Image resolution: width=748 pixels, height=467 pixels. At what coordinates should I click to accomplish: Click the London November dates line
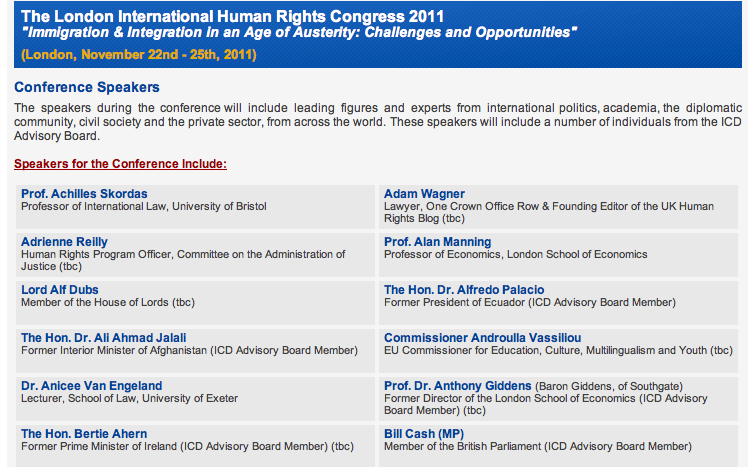pos(138,54)
